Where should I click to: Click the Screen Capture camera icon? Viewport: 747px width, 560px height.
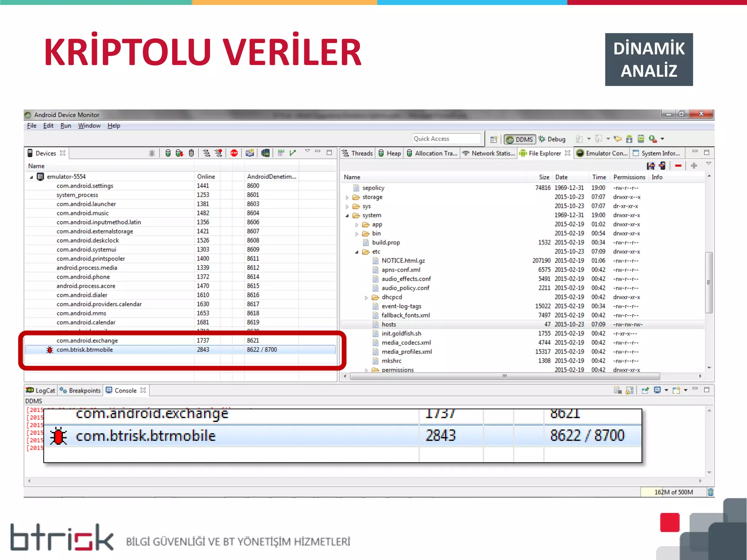(x=250, y=153)
